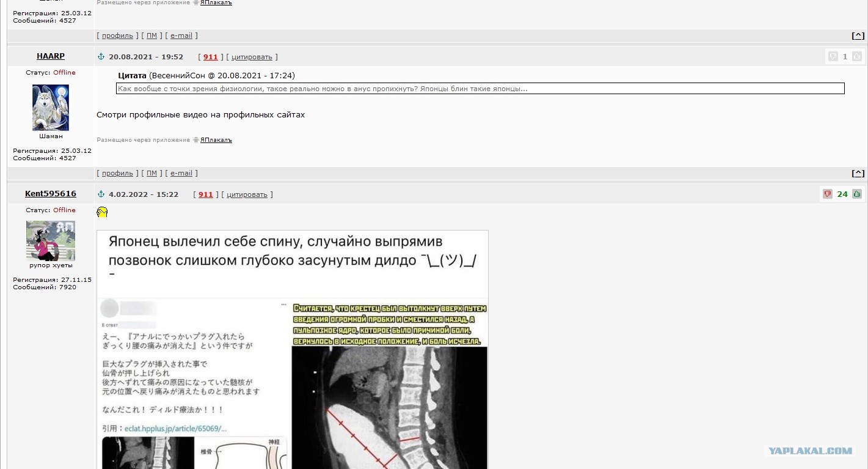Image resolution: width=868 pixels, height=469 pixels.
Task: Click 'цитировать' on Kent595616's post
Action: [247, 194]
